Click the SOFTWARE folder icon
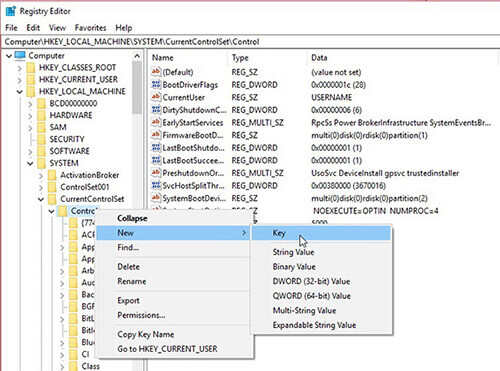This screenshot has height=371, width=500. [41, 151]
